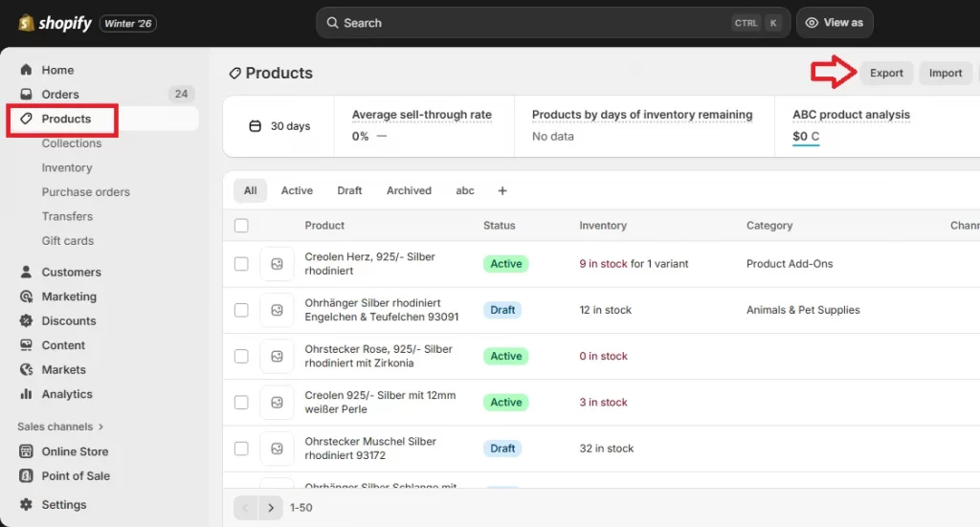The height and width of the screenshot is (527, 980).
Task: Open Average sell-through rate metric
Action: (422, 115)
